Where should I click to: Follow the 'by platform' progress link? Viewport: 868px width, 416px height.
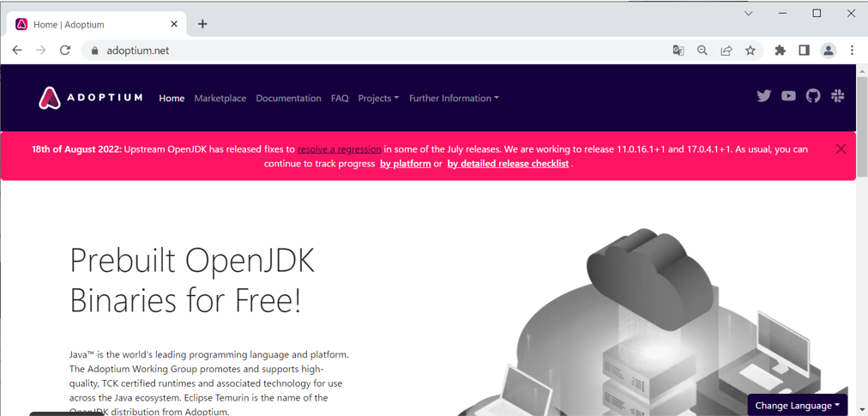(x=405, y=164)
